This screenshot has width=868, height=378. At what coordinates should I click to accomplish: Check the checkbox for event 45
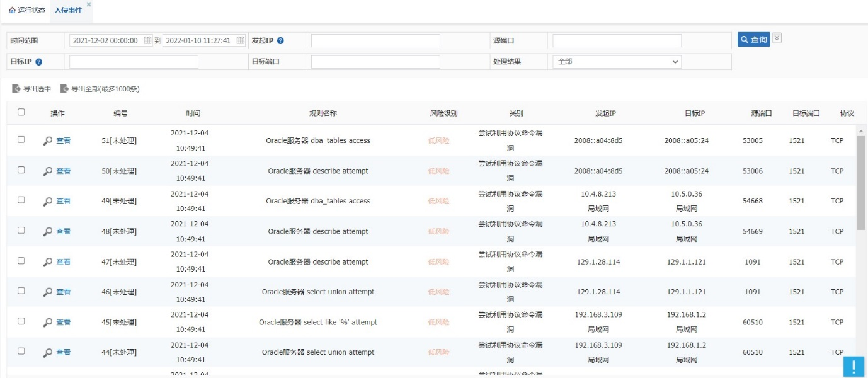point(21,321)
